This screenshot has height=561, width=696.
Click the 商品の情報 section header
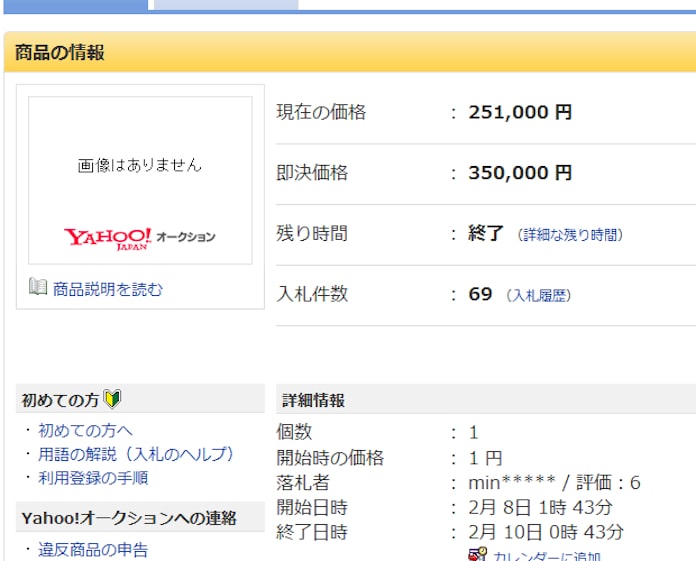[60, 53]
